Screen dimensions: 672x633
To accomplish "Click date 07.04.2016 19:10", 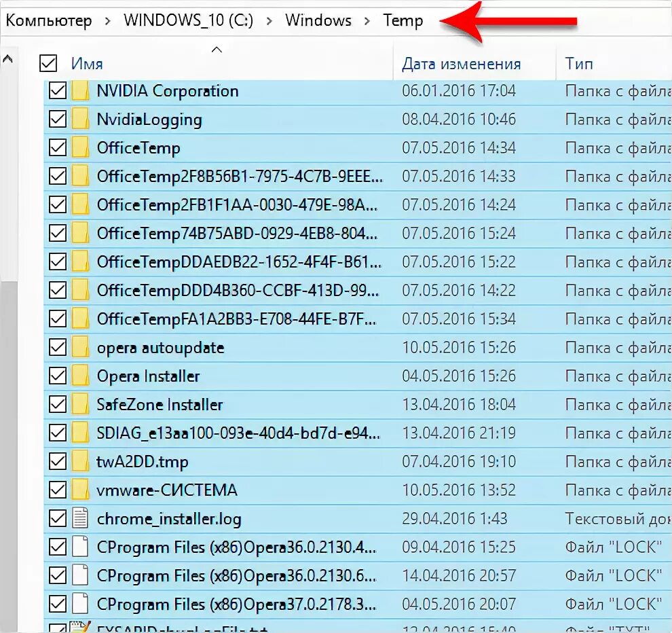I will coord(459,461).
